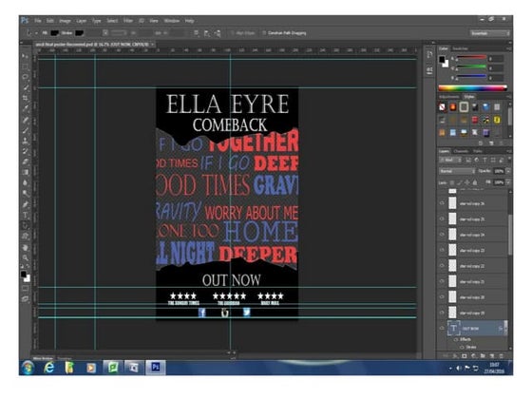This screenshot has width=532, height=399.
Task: Open the blend mode Normal dropdown
Action: (x=457, y=171)
